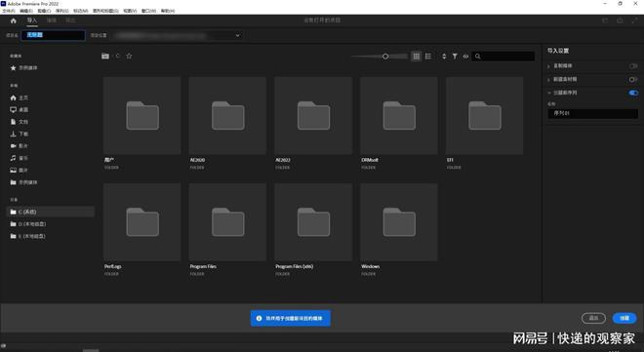The height and width of the screenshot is (352, 644).
Task: Open the 编辑(E) menu
Action: click(x=26, y=11)
